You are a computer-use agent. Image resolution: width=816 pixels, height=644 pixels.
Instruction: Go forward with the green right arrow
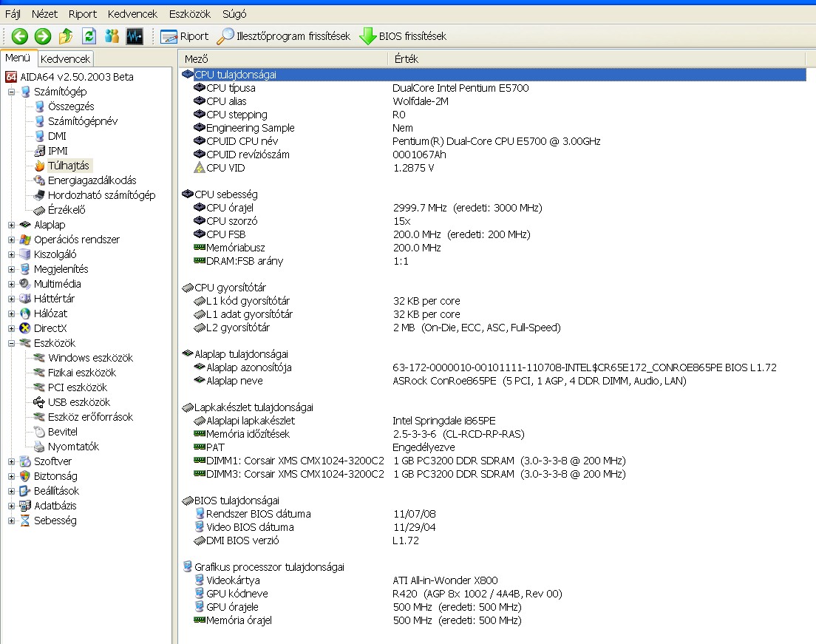[x=43, y=36]
